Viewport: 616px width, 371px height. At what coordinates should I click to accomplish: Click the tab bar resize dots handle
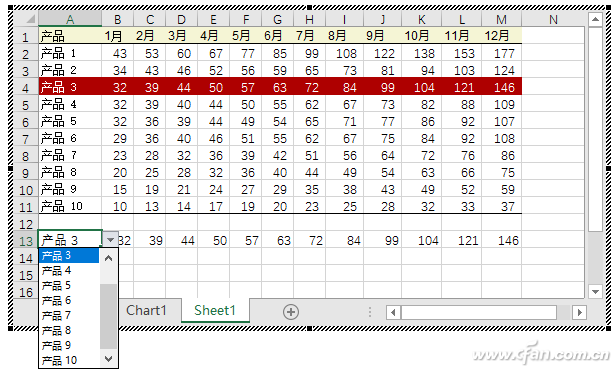(x=370, y=312)
